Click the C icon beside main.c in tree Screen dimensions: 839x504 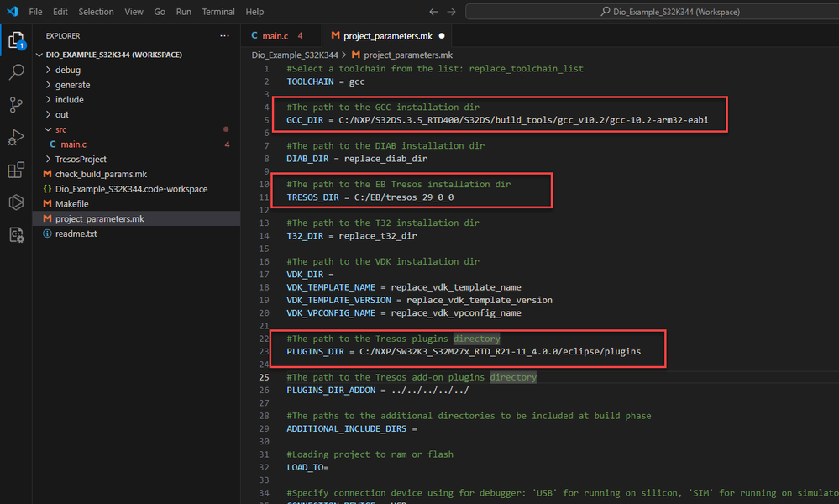[x=52, y=144]
